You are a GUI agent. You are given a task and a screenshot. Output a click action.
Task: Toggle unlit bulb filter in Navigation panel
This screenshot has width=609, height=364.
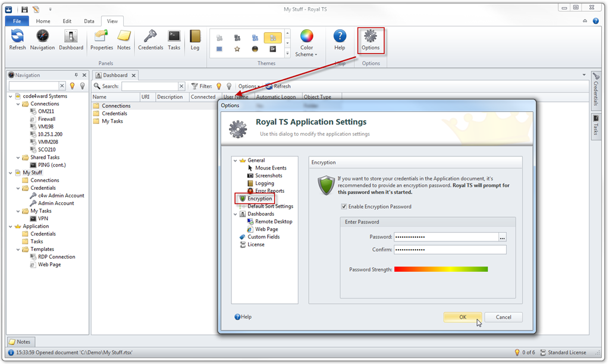point(82,86)
